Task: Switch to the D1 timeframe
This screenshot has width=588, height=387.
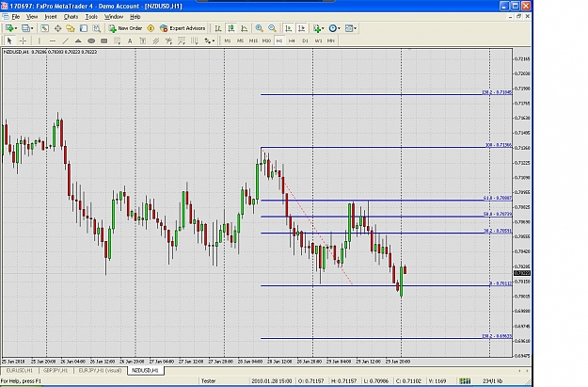Action: pos(305,40)
